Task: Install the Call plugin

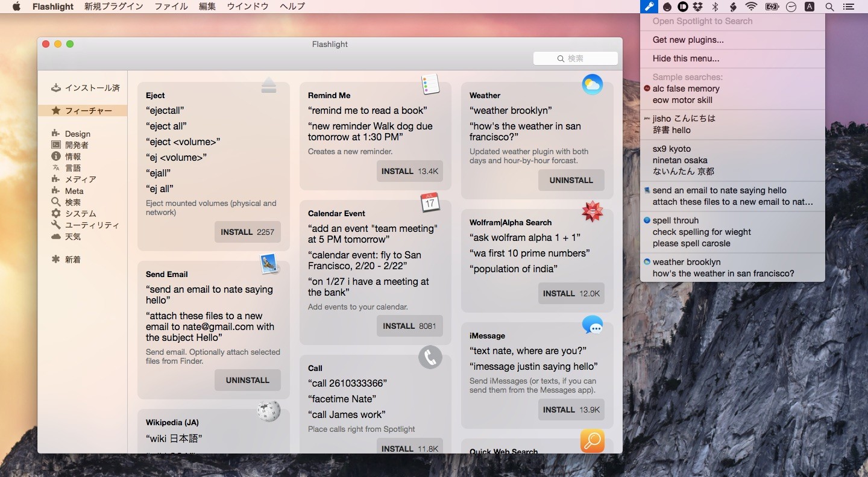Action: 410,447
